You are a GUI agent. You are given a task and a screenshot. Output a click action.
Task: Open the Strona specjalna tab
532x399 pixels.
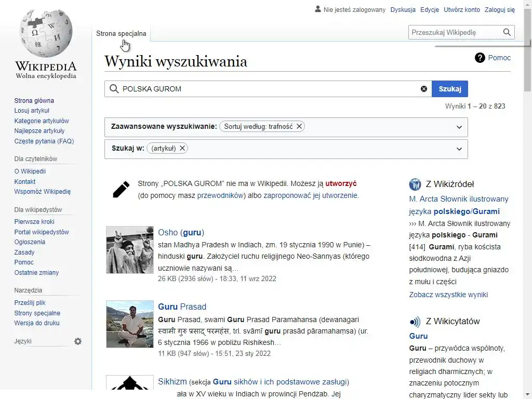click(121, 33)
